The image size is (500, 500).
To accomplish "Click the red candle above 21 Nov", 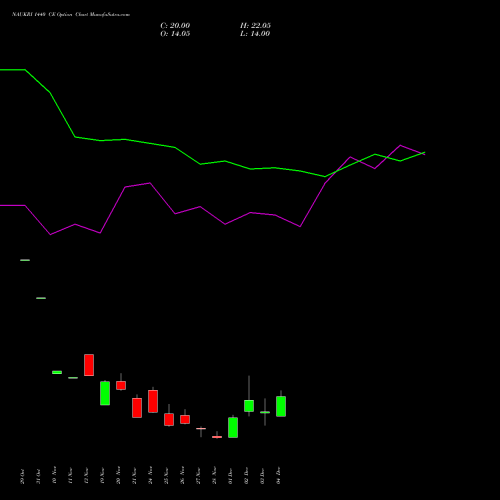I will click(x=137, y=407).
